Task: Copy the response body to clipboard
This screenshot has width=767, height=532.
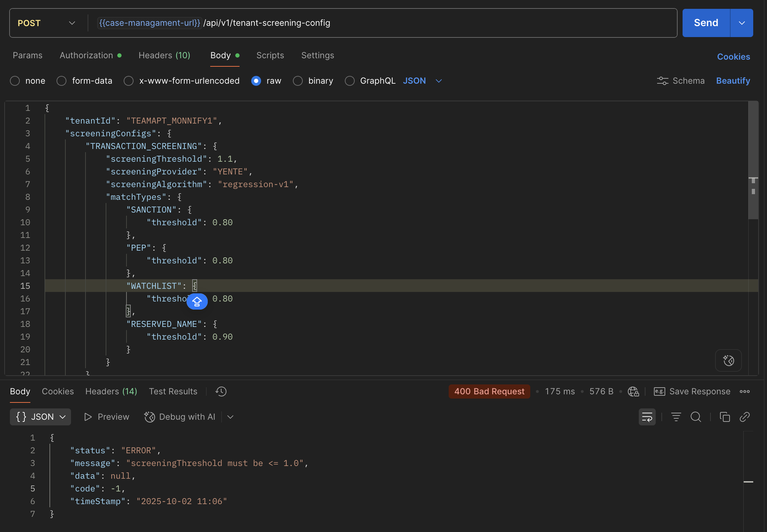Action: pyautogui.click(x=725, y=417)
